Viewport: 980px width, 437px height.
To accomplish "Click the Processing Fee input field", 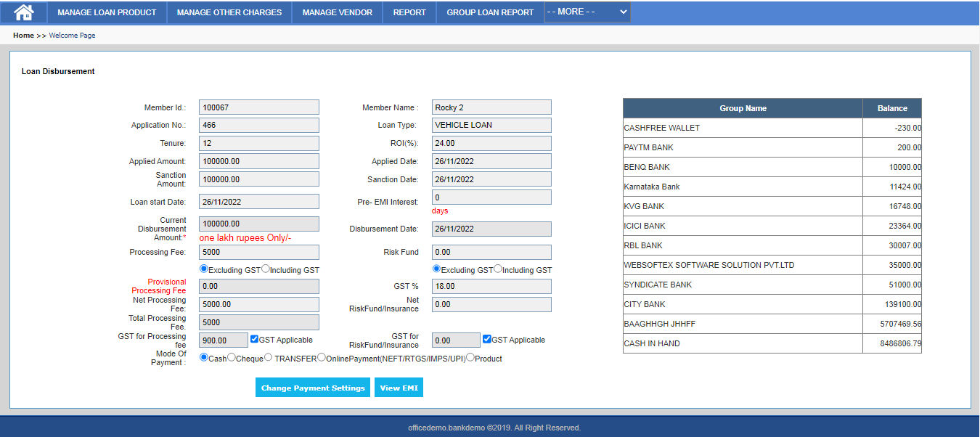I will [258, 253].
